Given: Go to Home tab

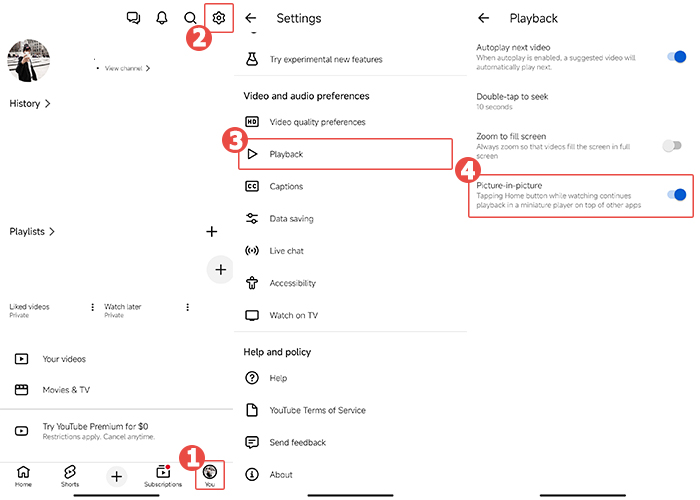Looking at the screenshot, I should click(23, 476).
